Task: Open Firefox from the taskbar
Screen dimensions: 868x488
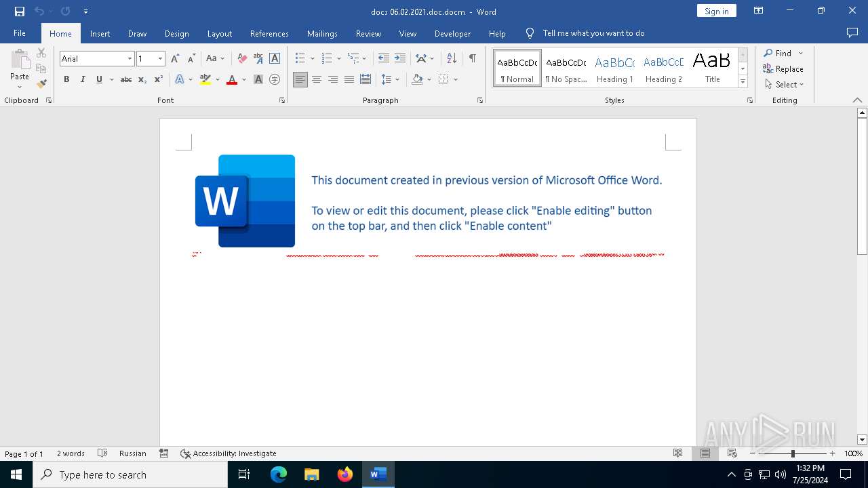Action: 345,474
